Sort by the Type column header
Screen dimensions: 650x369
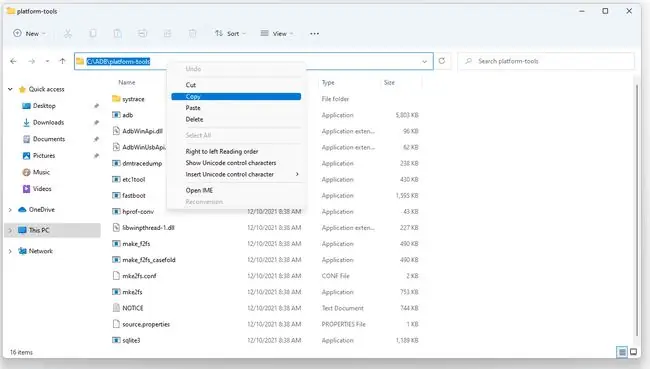click(x=328, y=83)
